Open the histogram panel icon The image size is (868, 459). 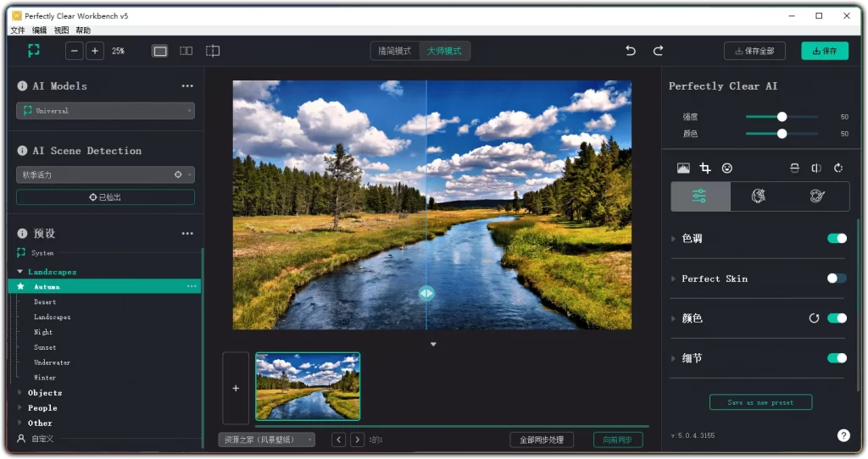coord(683,168)
